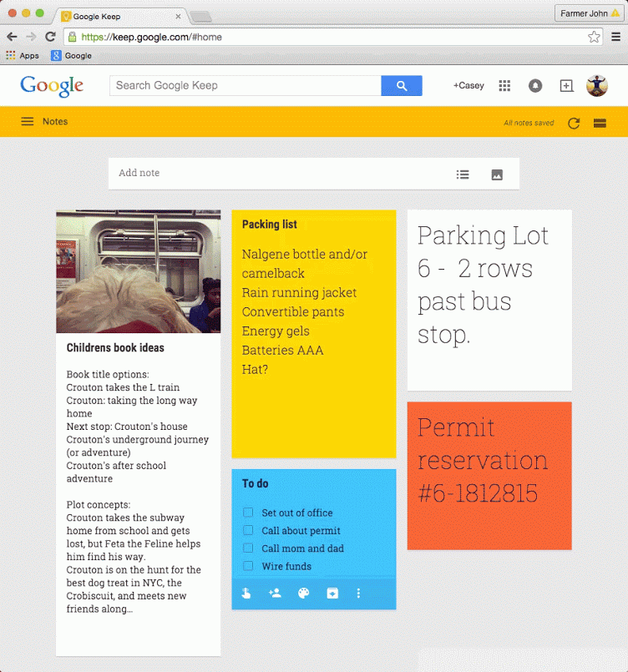Add an image note icon
This screenshot has height=672, width=628.
pyautogui.click(x=497, y=174)
